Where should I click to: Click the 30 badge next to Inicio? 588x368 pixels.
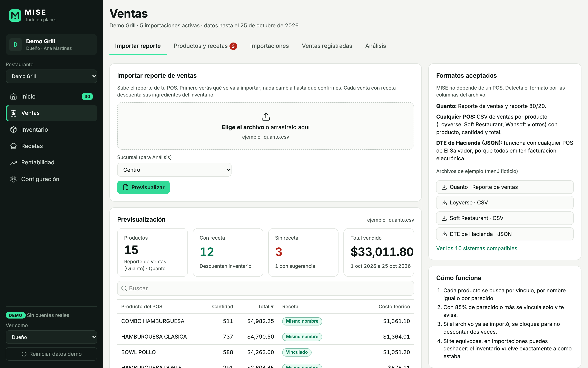tap(87, 96)
